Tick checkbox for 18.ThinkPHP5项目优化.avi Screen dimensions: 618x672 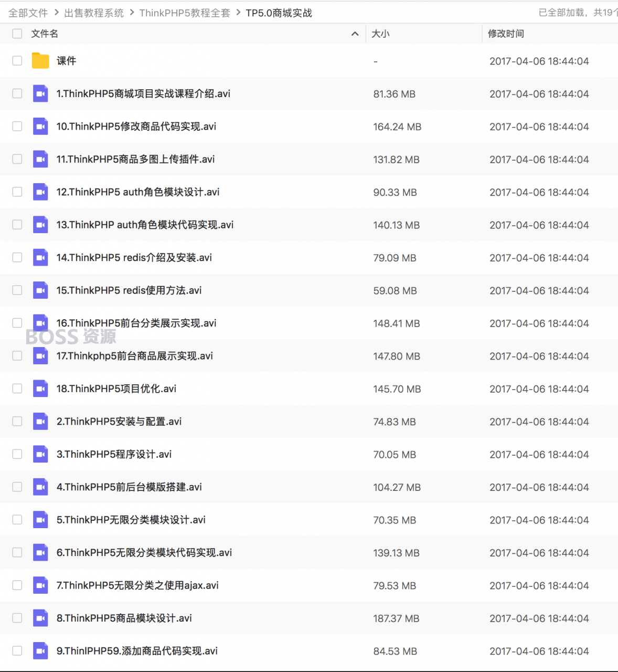[x=17, y=388]
